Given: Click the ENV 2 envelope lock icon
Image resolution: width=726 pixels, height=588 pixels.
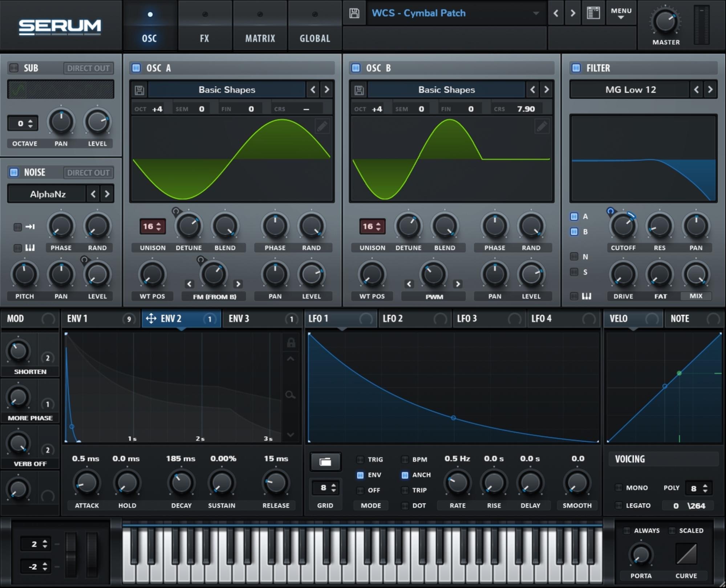Looking at the screenshot, I should (x=291, y=342).
